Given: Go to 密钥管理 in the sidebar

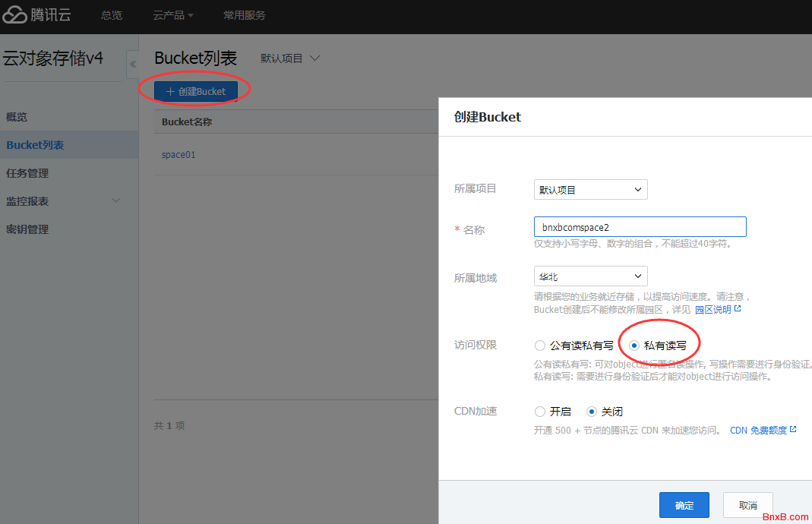Looking at the screenshot, I should coord(27,229).
